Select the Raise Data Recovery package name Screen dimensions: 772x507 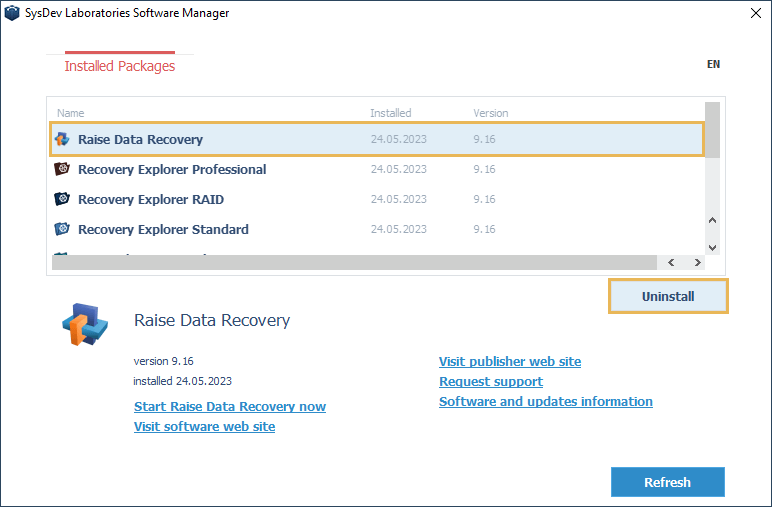click(x=140, y=140)
